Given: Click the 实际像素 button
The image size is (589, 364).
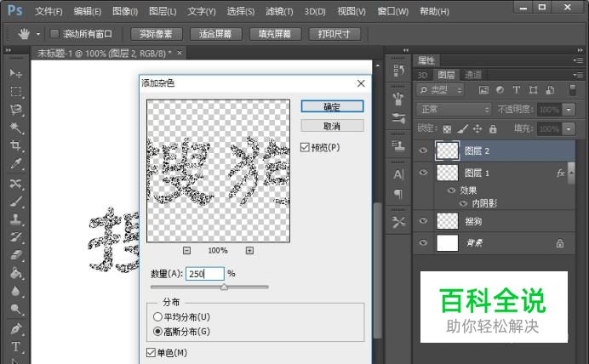Looking at the screenshot, I should click(x=156, y=34).
